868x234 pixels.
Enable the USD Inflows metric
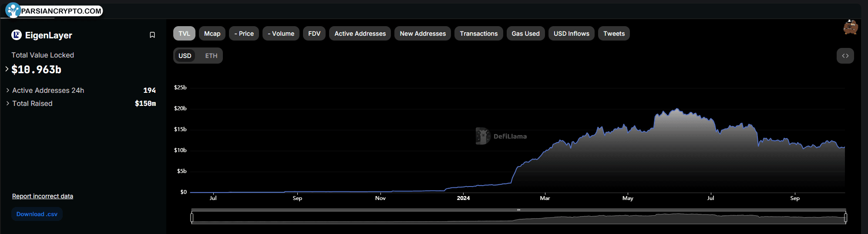tap(572, 34)
